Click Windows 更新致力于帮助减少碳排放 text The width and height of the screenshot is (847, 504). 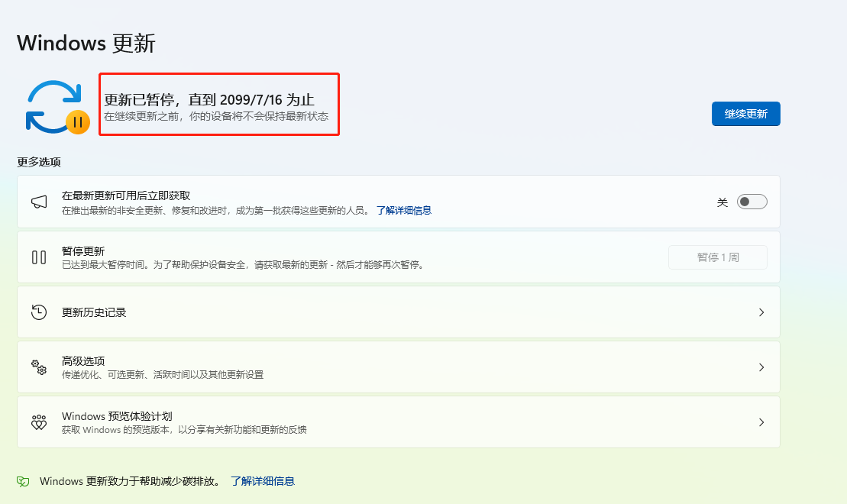pos(130,481)
